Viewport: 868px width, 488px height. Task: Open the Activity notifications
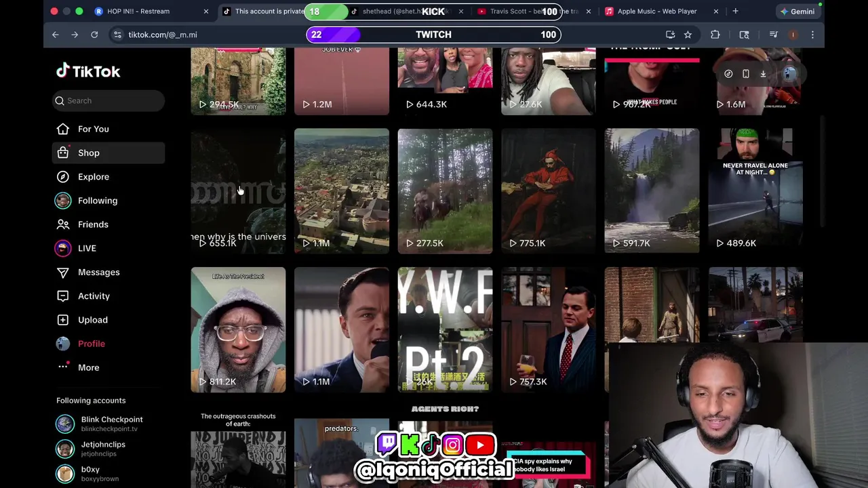coord(94,296)
